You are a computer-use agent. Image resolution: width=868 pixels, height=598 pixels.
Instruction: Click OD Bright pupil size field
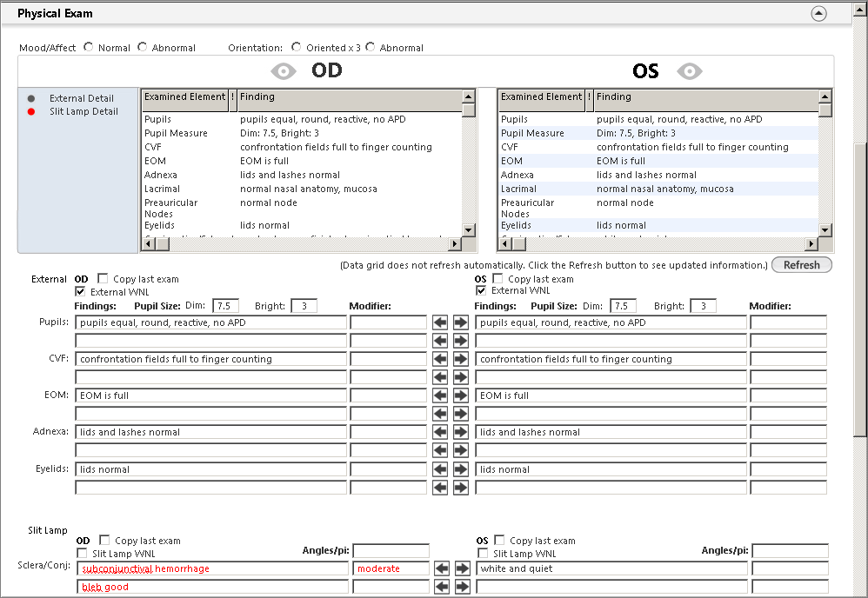tap(304, 306)
